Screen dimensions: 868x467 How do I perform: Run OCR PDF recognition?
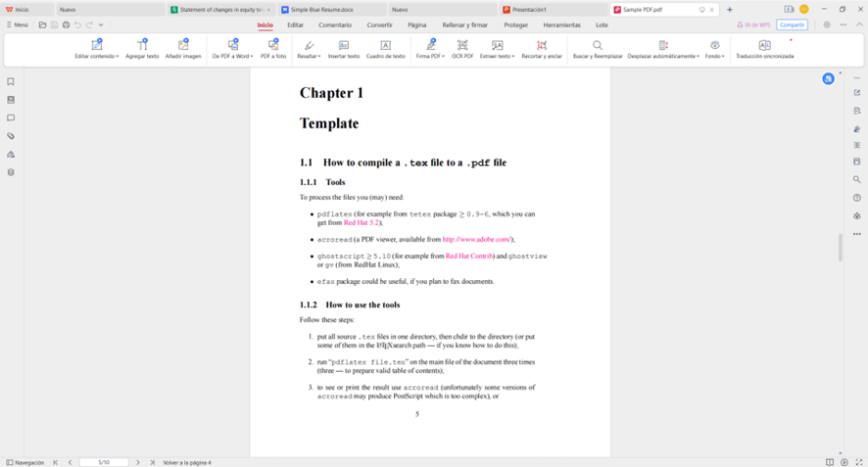coord(462,49)
